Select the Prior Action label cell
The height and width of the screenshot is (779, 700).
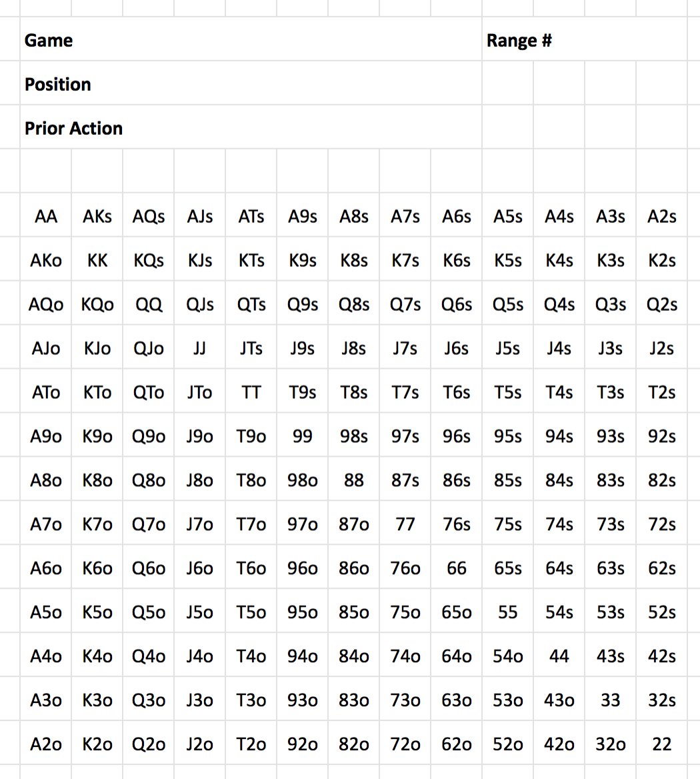click(73, 129)
